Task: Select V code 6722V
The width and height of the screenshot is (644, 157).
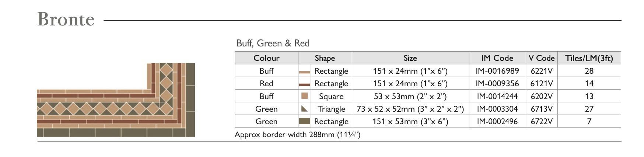Action: pos(542,121)
